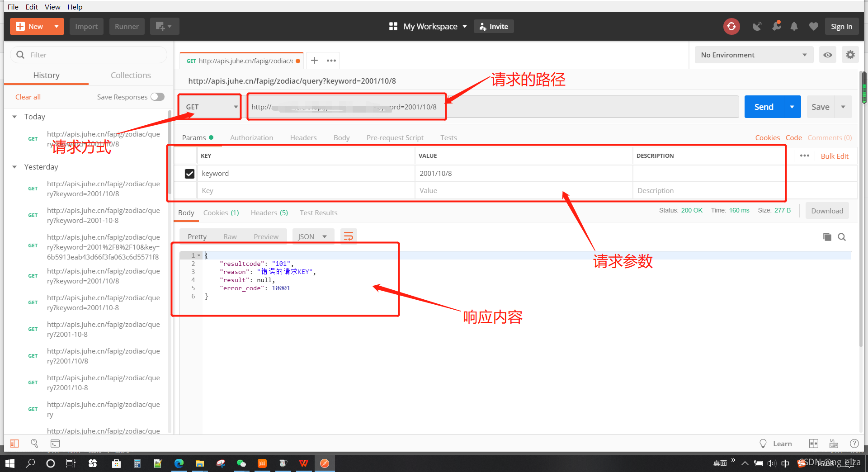
Task: Open history entry with keyword=2001-10-8
Action: click(x=104, y=216)
